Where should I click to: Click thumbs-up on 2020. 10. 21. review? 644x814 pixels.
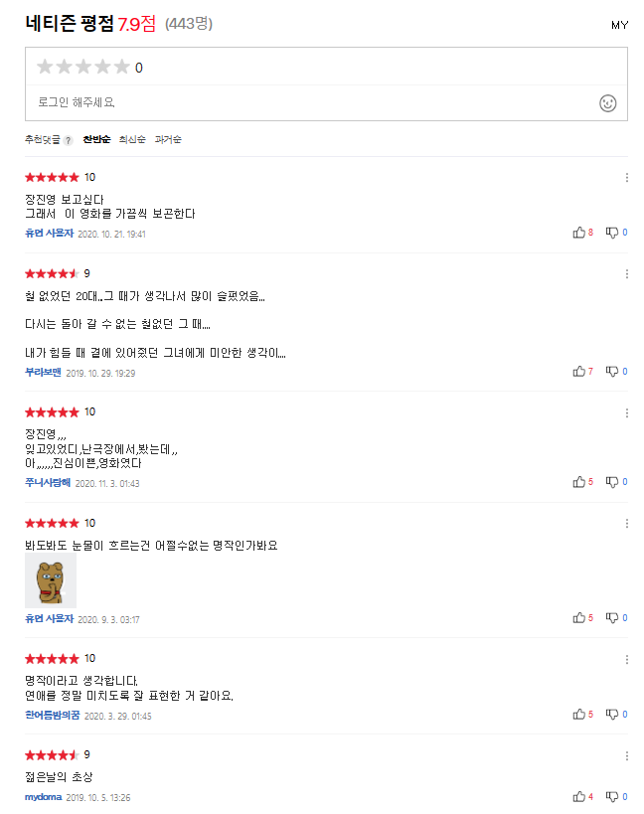pos(578,233)
